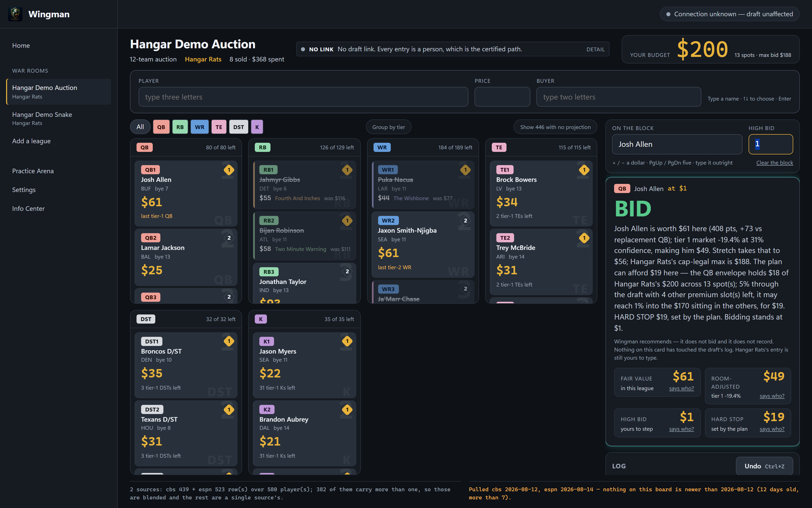Click the TE1 rank tag

505,170
